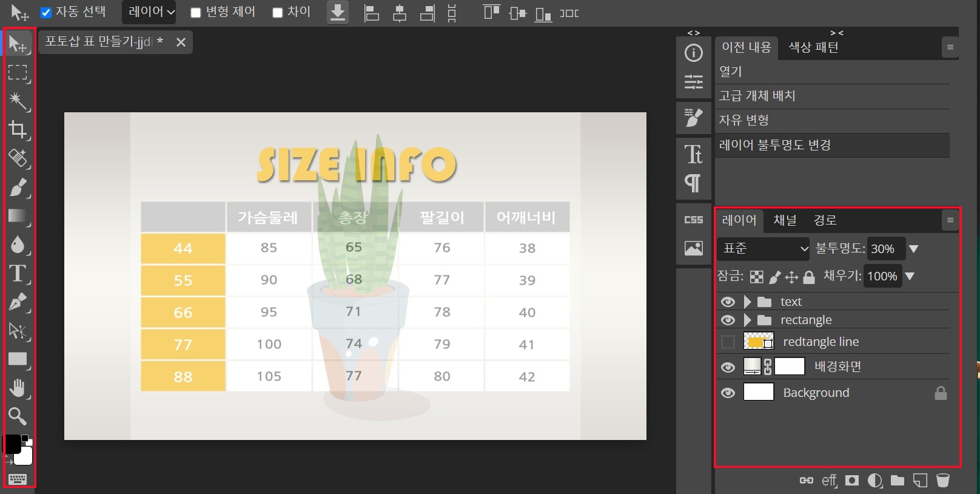
Task: Open the layers panel menu button
Action: click(x=950, y=220)
